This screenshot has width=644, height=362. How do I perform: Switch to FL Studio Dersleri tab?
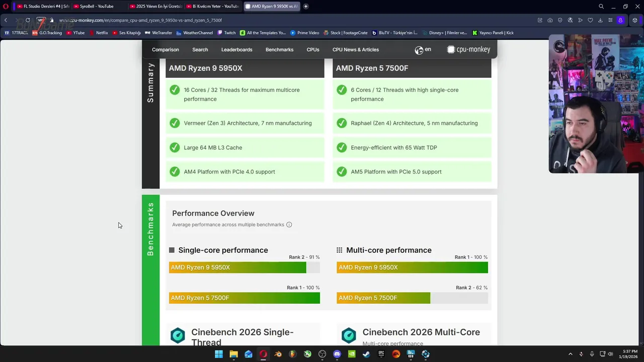(43, 7)
